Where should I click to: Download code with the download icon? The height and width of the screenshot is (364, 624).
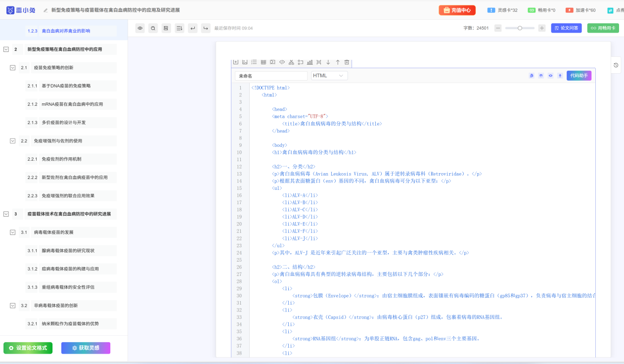560,76
